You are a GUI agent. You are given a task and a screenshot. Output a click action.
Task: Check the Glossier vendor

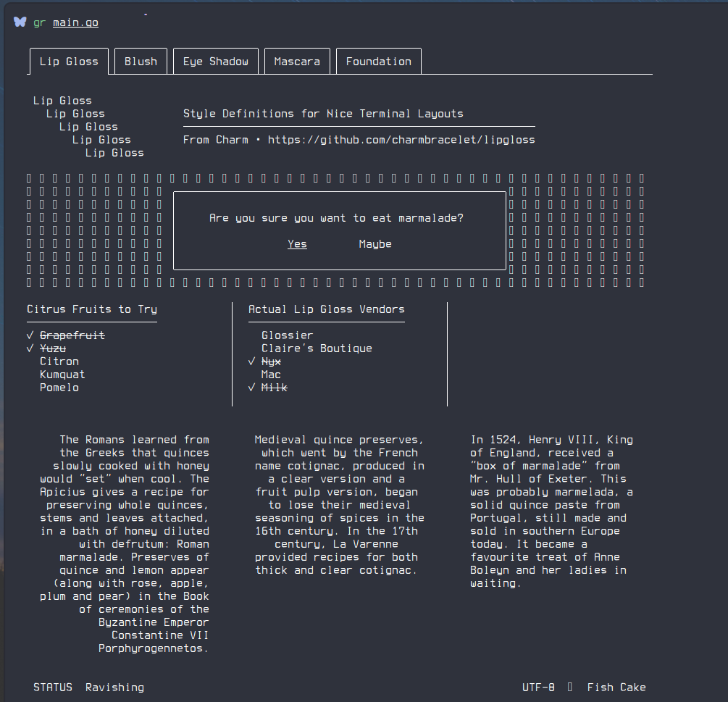tap(288, 335)
